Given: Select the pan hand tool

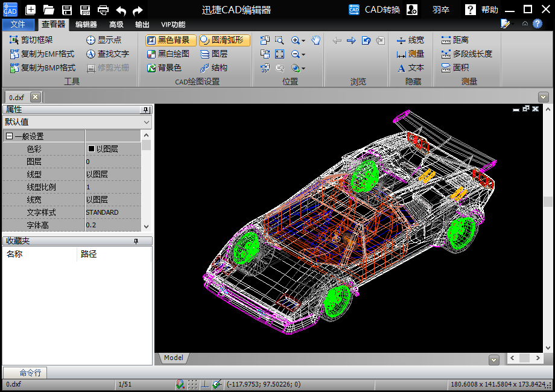Looking at the screenshot, I should click(x=316, y=40).
